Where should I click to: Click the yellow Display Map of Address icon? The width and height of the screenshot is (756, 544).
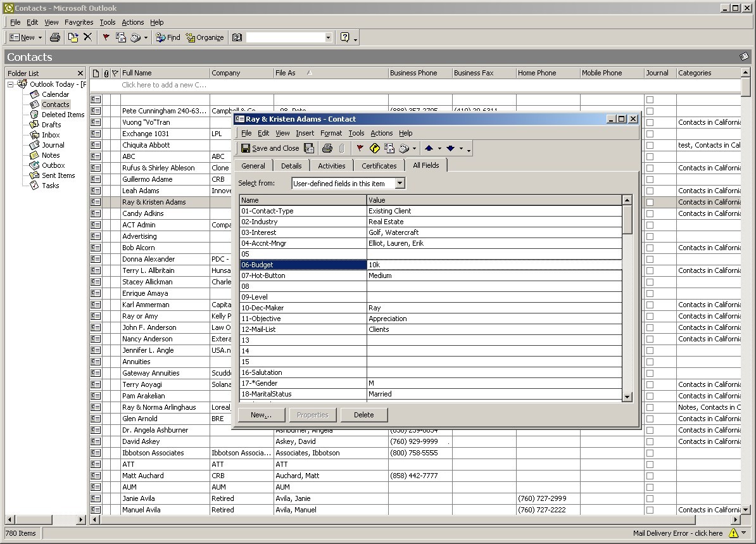[374, 148]
